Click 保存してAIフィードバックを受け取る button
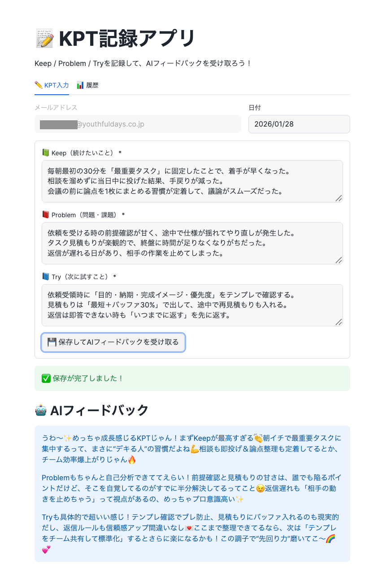This screenshot has width=373, height=588. coord(113,342)
